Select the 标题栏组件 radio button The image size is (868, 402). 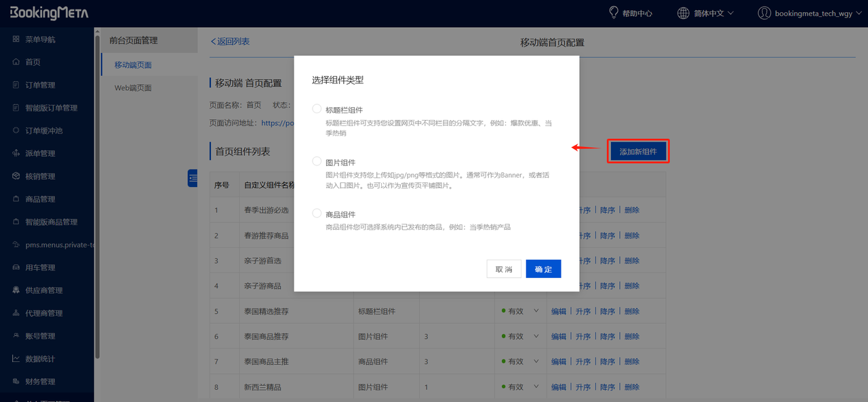(x=316, y=108)
